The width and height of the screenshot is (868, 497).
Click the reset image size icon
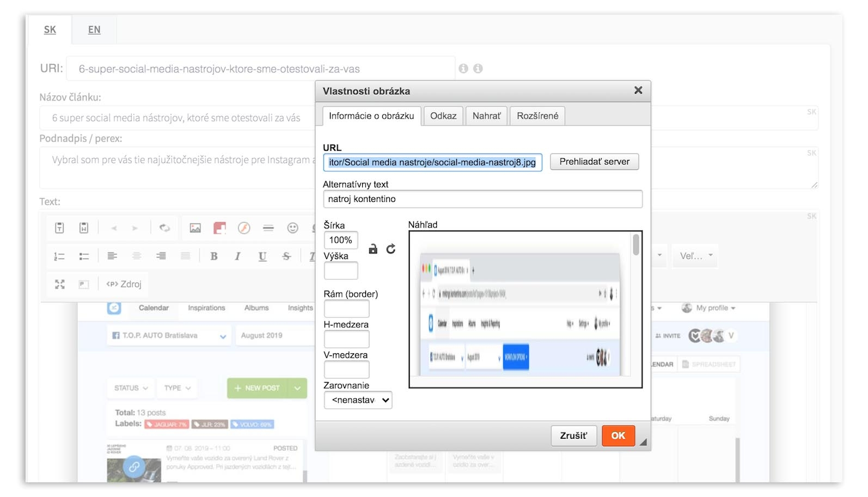pyautogui.click(x=391, y=249)
